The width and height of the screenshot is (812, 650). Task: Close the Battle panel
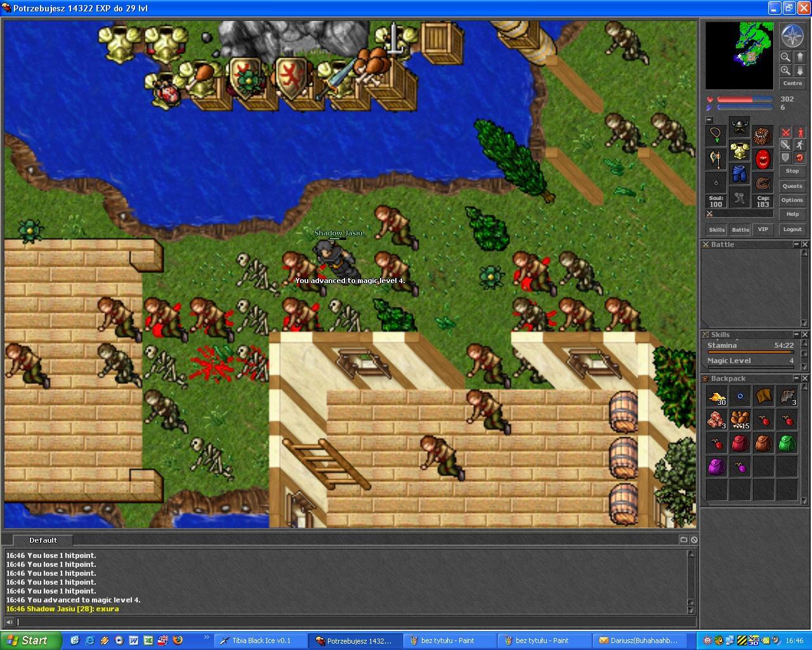(x=805, y=244)
